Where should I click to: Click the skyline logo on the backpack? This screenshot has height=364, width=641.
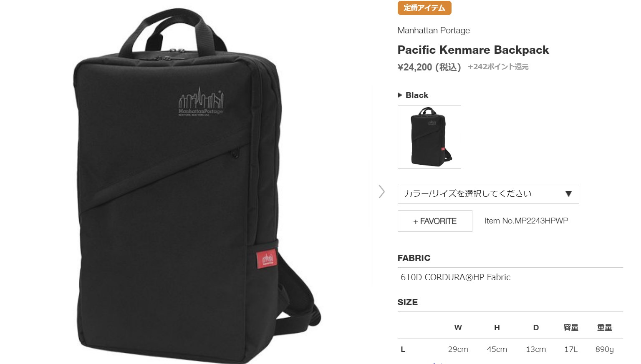(201, 102)
